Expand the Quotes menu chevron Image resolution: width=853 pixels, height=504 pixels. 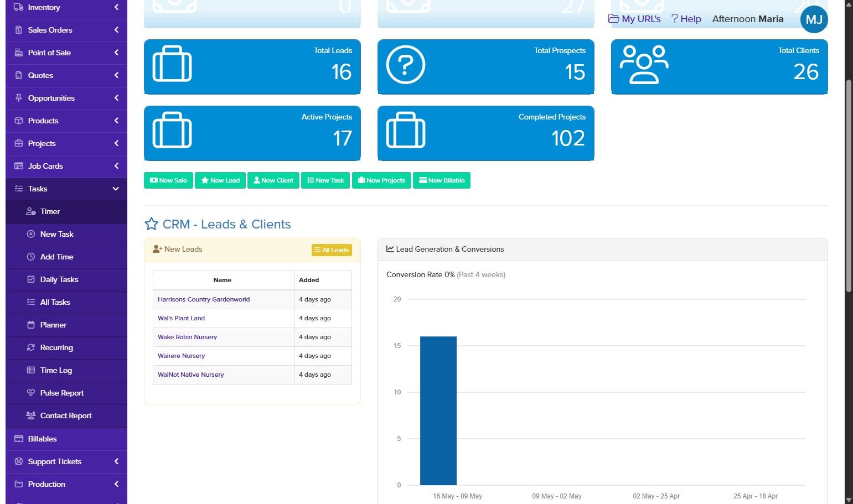pos(116,75)
